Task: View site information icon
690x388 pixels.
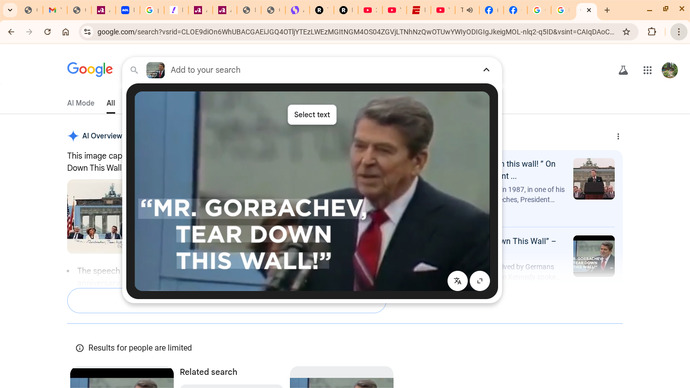Action: pyautogui.click(x=87, y=32)
